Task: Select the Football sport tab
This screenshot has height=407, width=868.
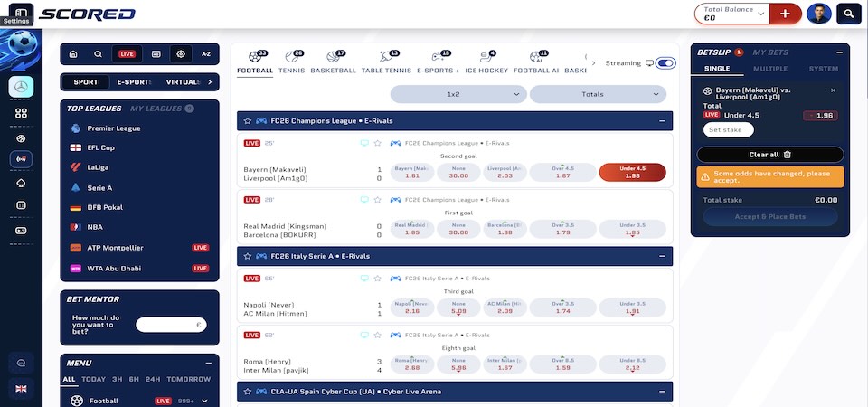Action: [x=255, y=62]
